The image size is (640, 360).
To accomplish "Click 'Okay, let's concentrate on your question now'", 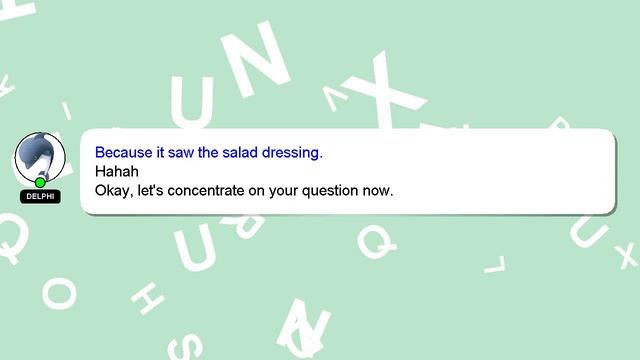I will (x=244, y=191).
